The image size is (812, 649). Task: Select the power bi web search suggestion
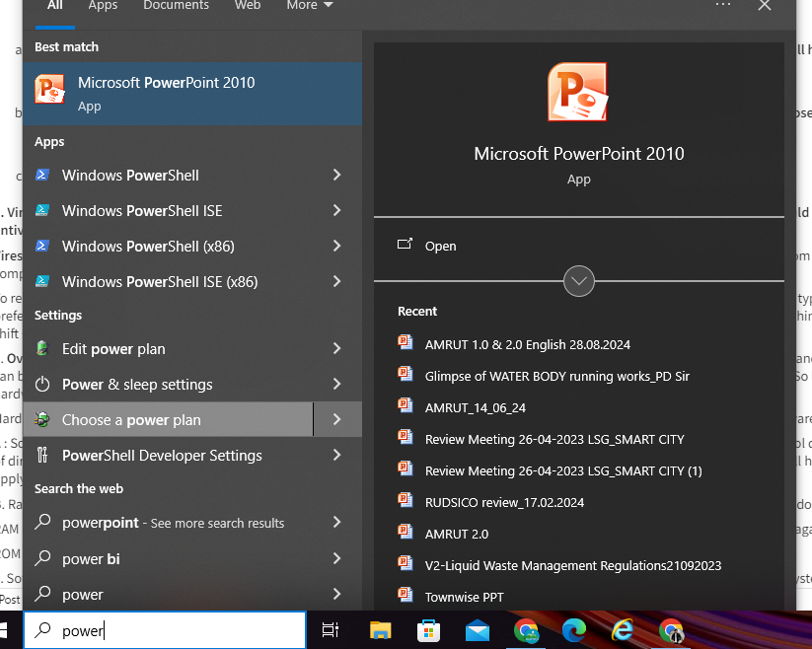pos(91,558)
